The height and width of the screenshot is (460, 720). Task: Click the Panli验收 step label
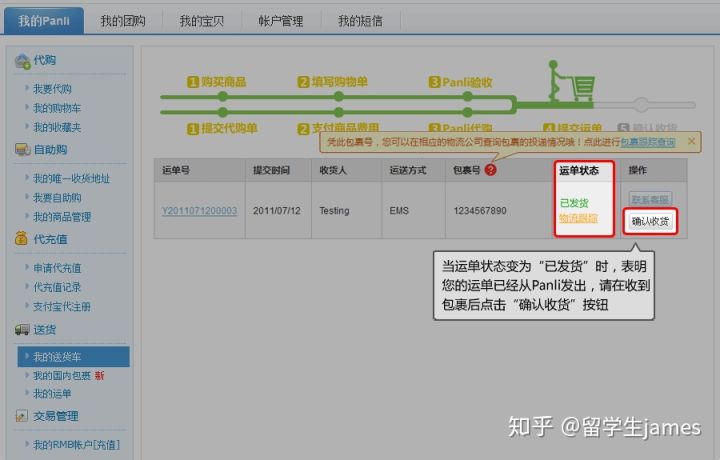[461, 82]
